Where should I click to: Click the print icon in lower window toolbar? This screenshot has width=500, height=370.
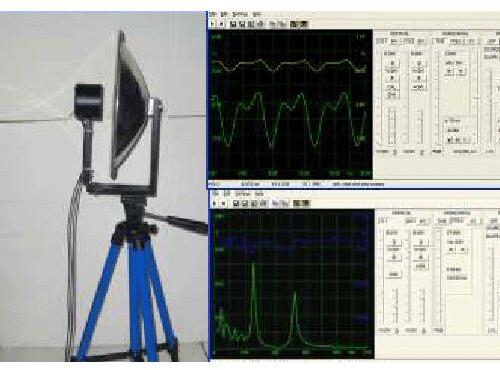point(263,203)
